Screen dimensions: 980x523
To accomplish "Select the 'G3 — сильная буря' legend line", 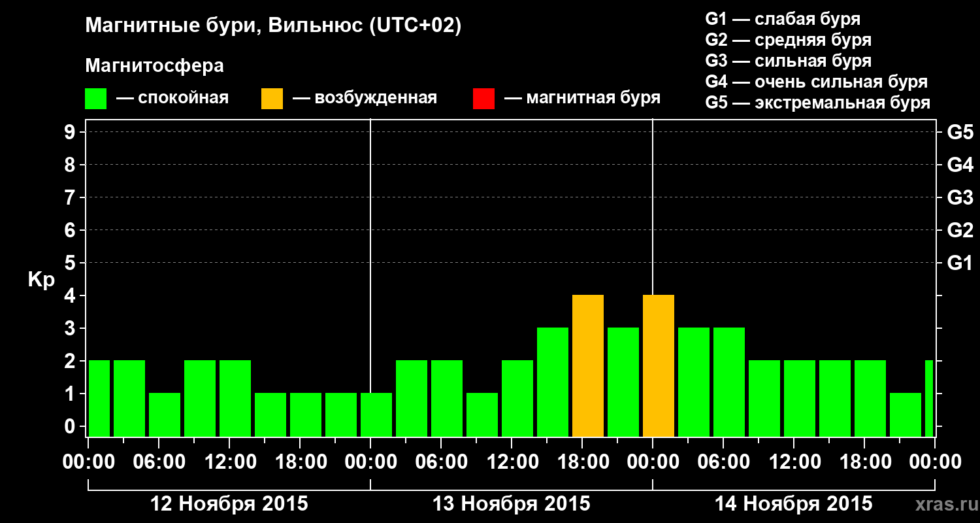I will (x=789, y=61).
